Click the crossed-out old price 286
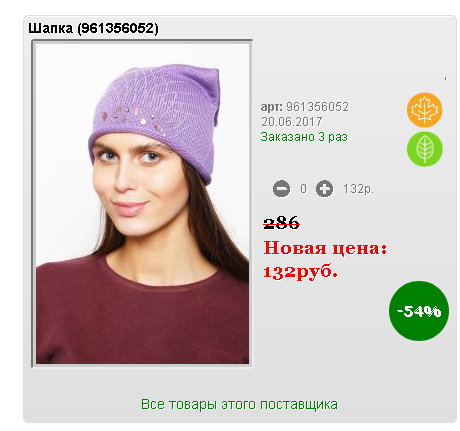The width and height of the screenshot is (460, 431). pyautogui.click(x=281, y=223)
